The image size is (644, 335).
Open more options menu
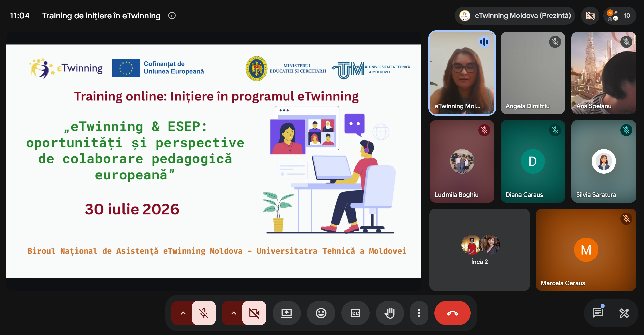point(419,313)
